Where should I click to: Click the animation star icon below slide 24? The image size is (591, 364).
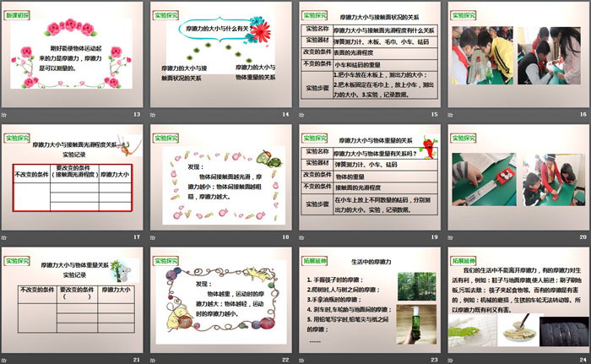(x=450, y=361)
